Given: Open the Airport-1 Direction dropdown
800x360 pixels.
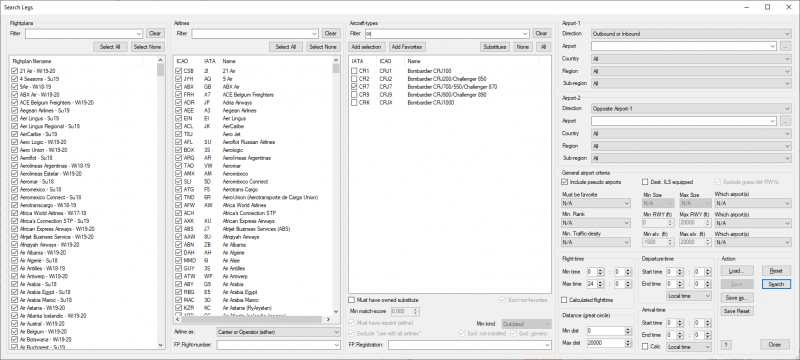Looking at the screenshot, I should click(x=691, y=34).
